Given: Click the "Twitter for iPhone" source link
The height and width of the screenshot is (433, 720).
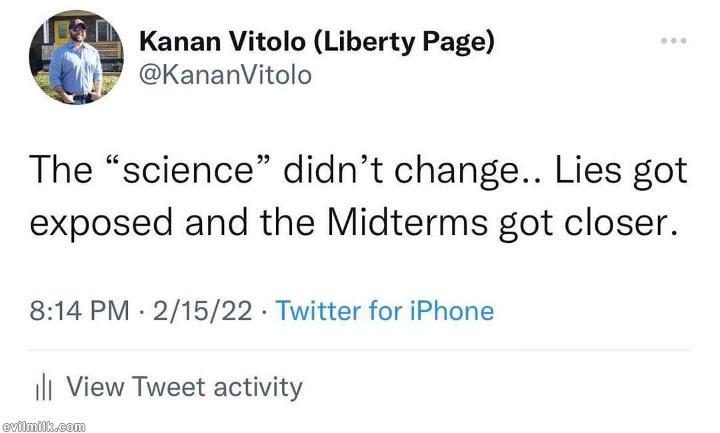Looking at the screenshot, I should click(x=384, y=311).
